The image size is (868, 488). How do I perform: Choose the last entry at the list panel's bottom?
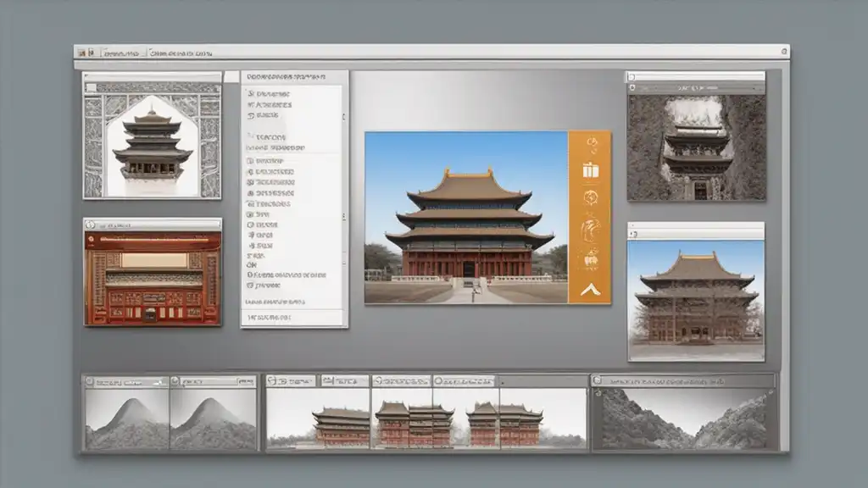coord(270,317)
